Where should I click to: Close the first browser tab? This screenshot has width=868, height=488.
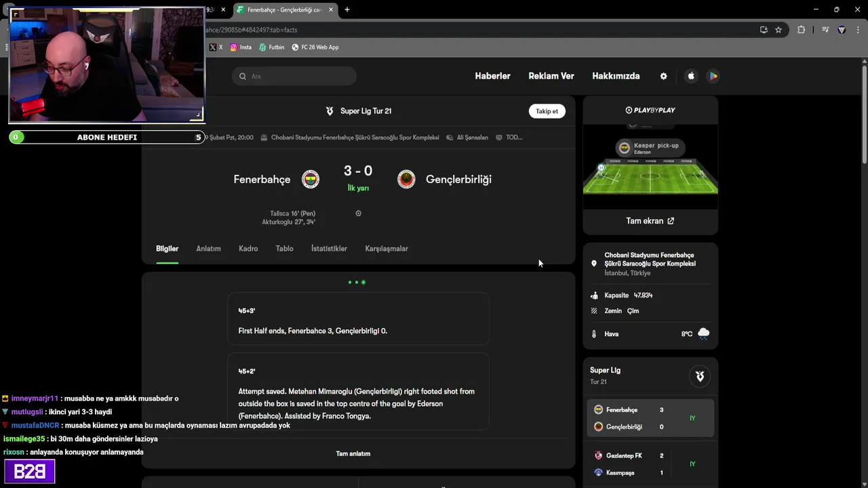pos(223,9)
